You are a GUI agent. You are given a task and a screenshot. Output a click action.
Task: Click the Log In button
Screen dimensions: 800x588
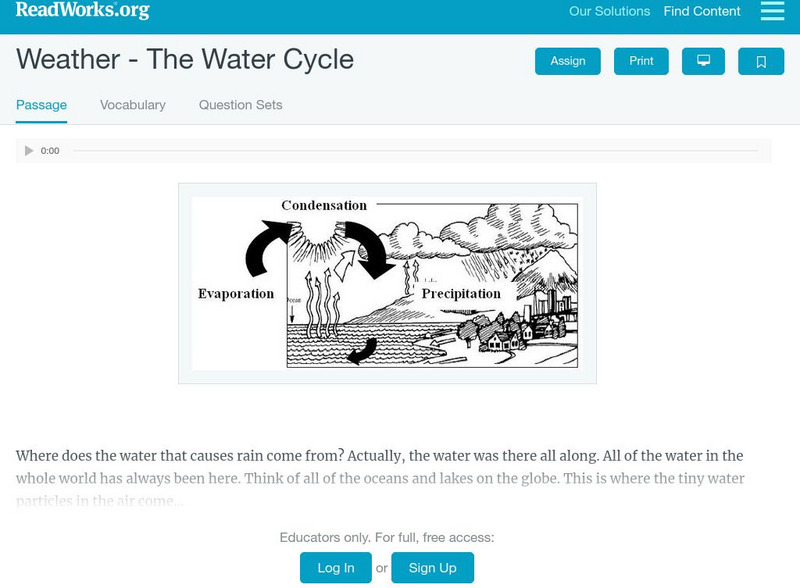click(x=336, y=568)
